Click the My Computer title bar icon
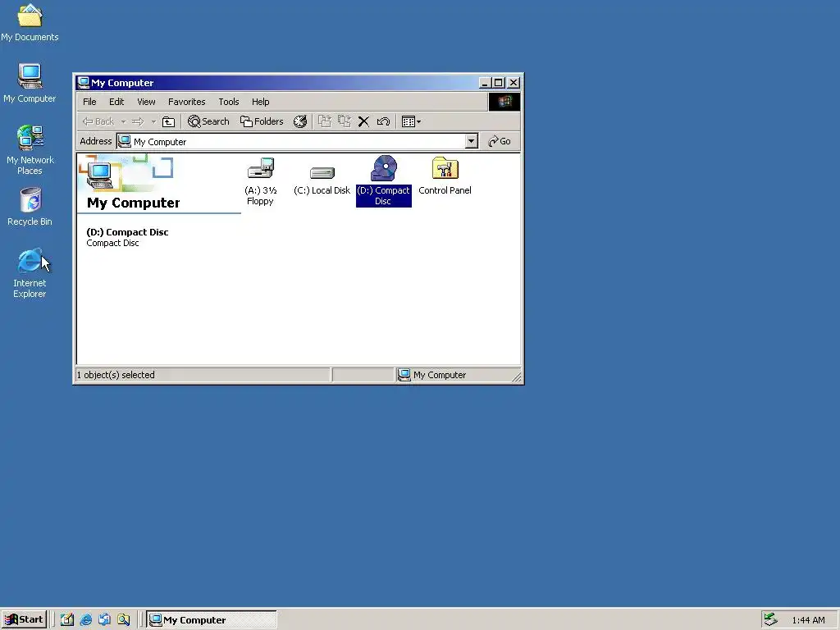The height and width of the screenshot is (630, 840). tap(83, 83)
